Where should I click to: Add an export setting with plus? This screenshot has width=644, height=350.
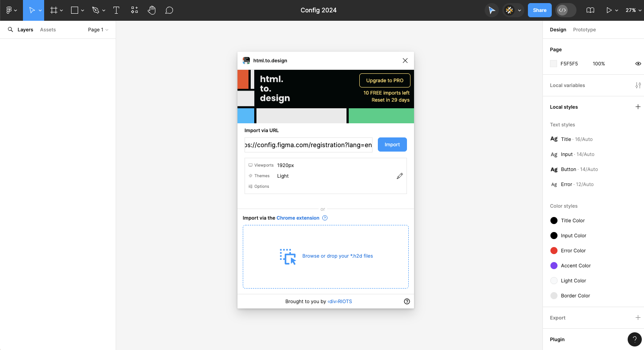pyautogui.click(x=638, y=318)
